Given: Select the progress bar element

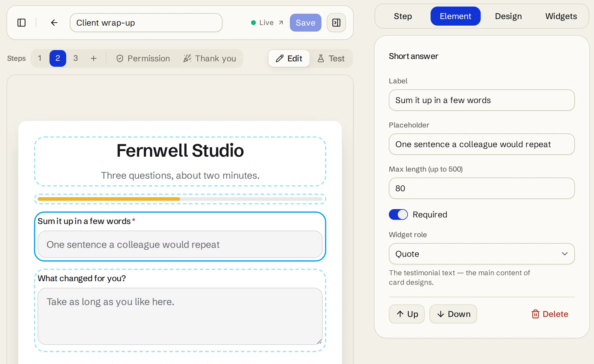Looking at the screenshot, I should [x=180, y=199].
